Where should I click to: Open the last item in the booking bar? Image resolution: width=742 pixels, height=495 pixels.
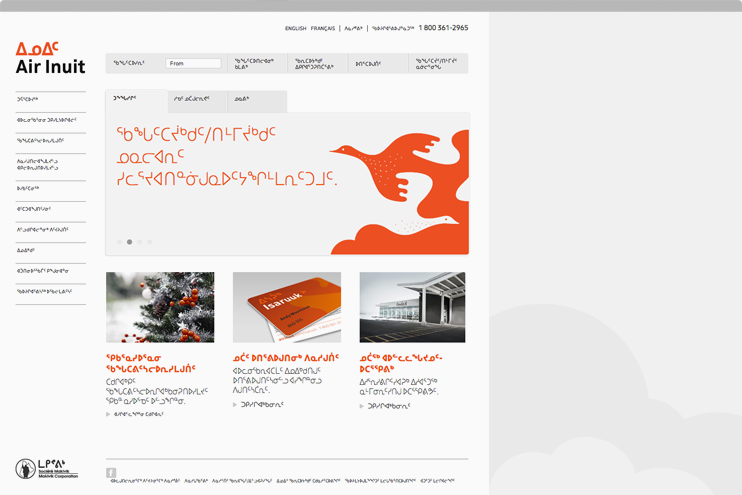pyautogui.click(x=436, y=63)
